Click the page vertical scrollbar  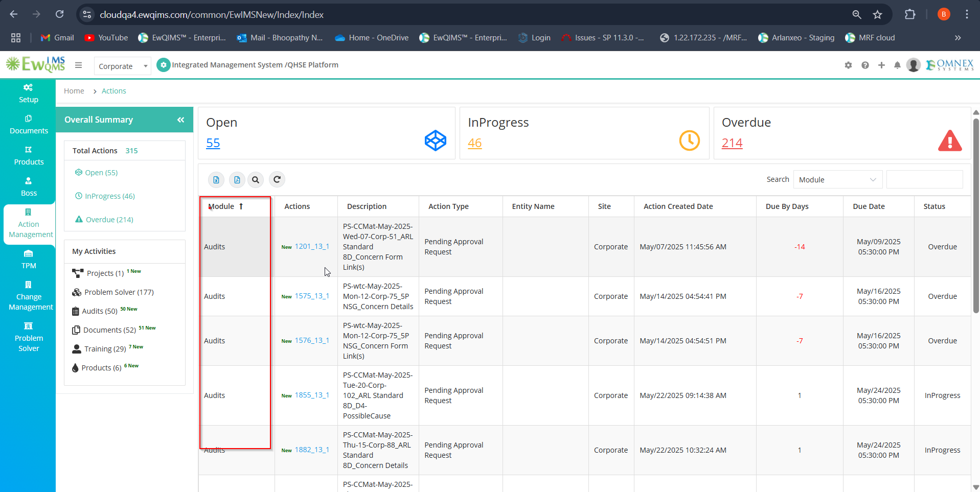[x=976, y=217]
